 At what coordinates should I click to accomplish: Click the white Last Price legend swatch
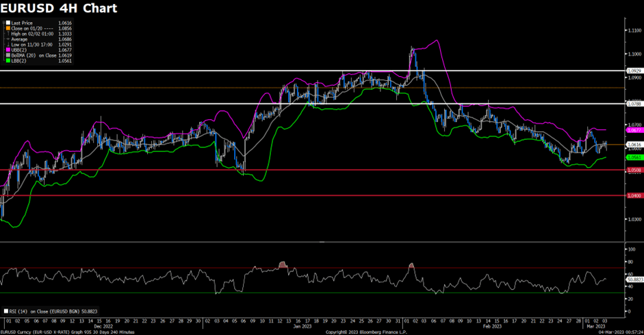coord(8,23)
